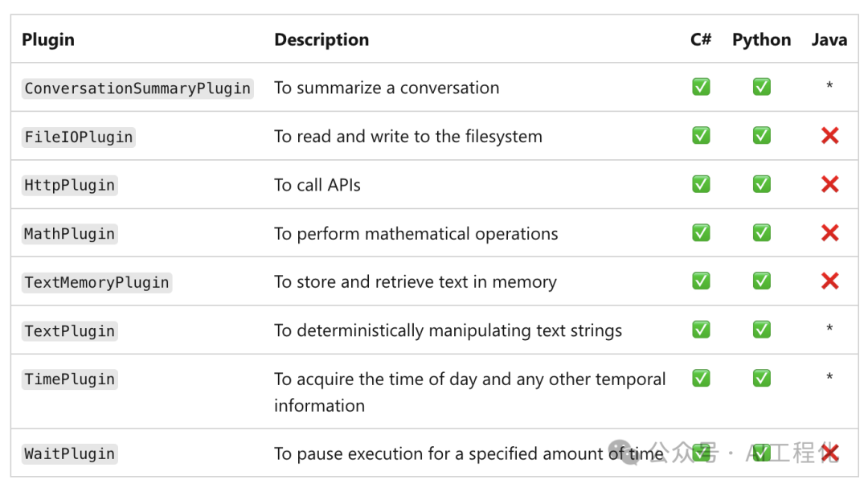Click the WaitPlugin code label
This screenshot has height=488, width=868.
(70, 453)
